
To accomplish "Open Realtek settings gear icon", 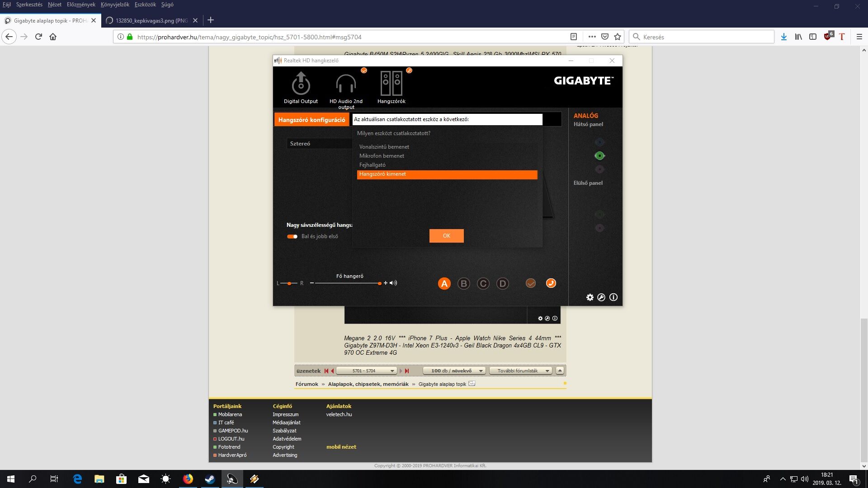I will click(x=590, y=297).
